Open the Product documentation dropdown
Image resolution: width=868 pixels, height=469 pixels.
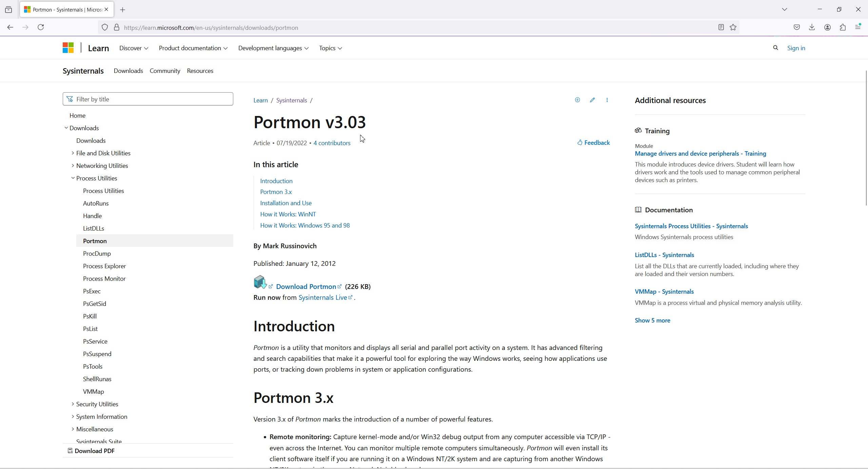[x=193, y=48]
